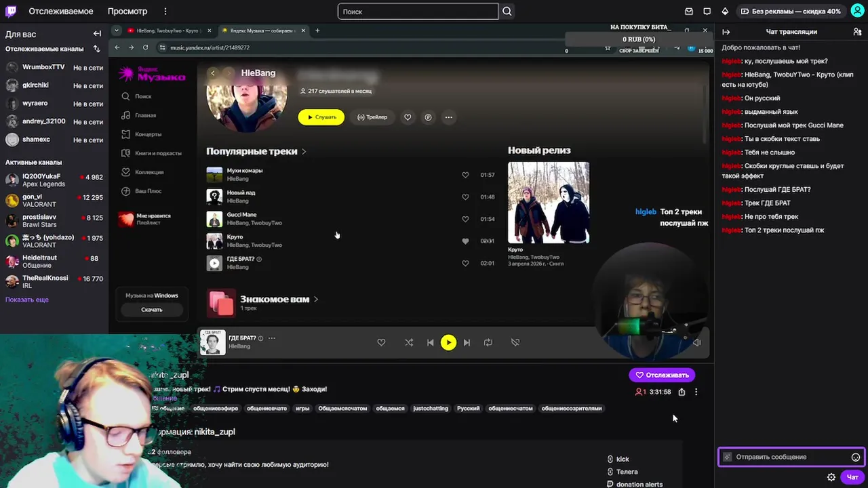The width and height of the screenshot is (868, 488).
Task: Click the yellow Слушать button
Action: coord(321,117)
